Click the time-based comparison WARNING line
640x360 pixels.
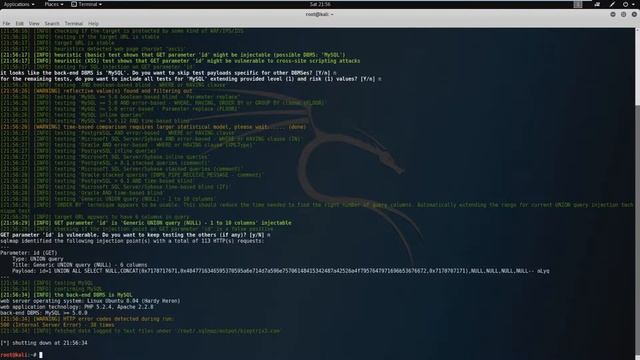(x=153, y=127)
